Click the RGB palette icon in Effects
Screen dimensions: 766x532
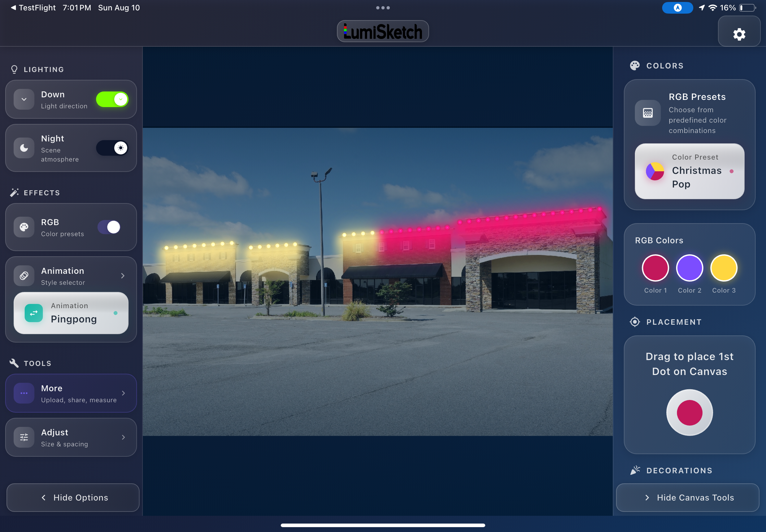pos(23,227)
